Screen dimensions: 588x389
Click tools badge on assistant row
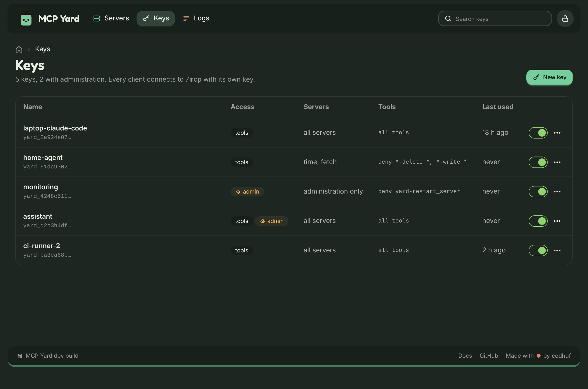(242, 221)
